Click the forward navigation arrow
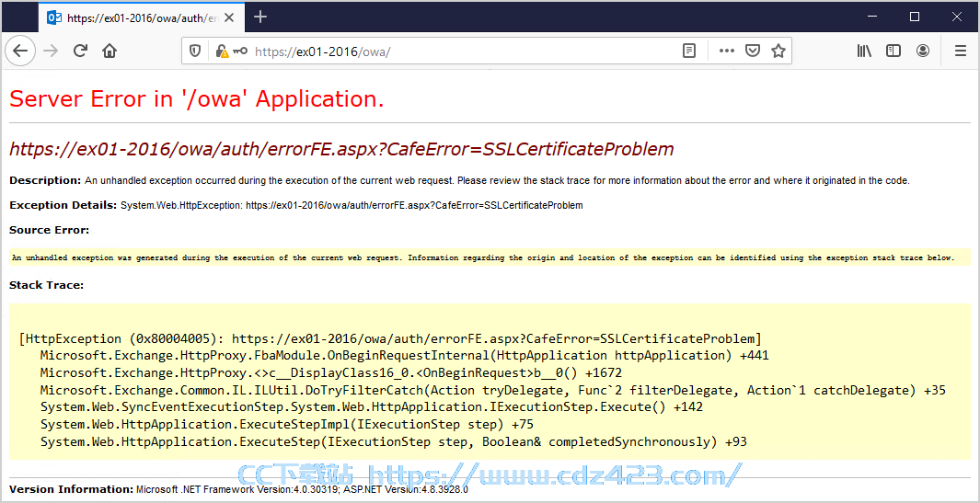980x503 pixels. point(52,51)
